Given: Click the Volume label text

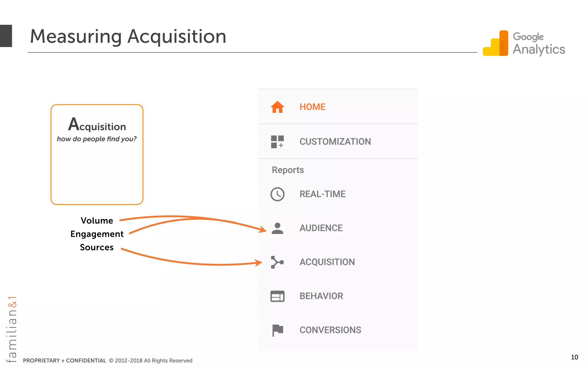Looking at the screenshot, I should tap(97, 221).
